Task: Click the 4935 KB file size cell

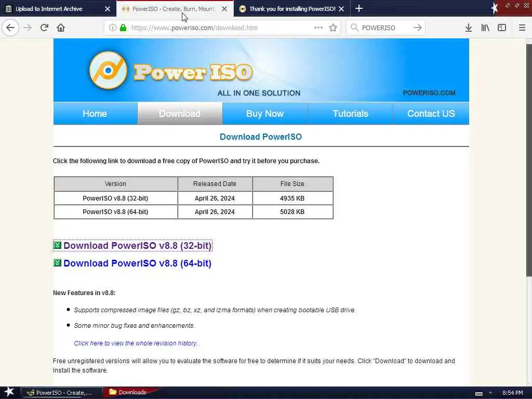Action: pyautogui.click(x=292, y=198)
